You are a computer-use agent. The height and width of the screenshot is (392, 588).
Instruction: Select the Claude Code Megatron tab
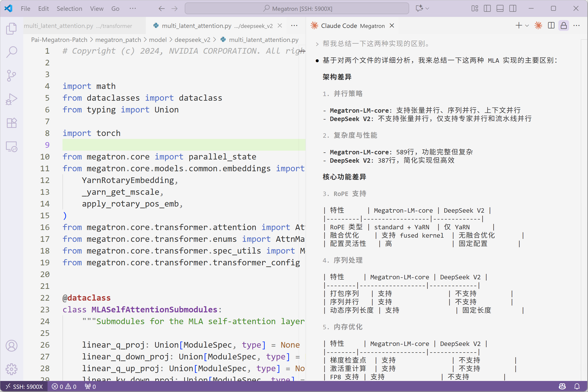coord(353,26)
